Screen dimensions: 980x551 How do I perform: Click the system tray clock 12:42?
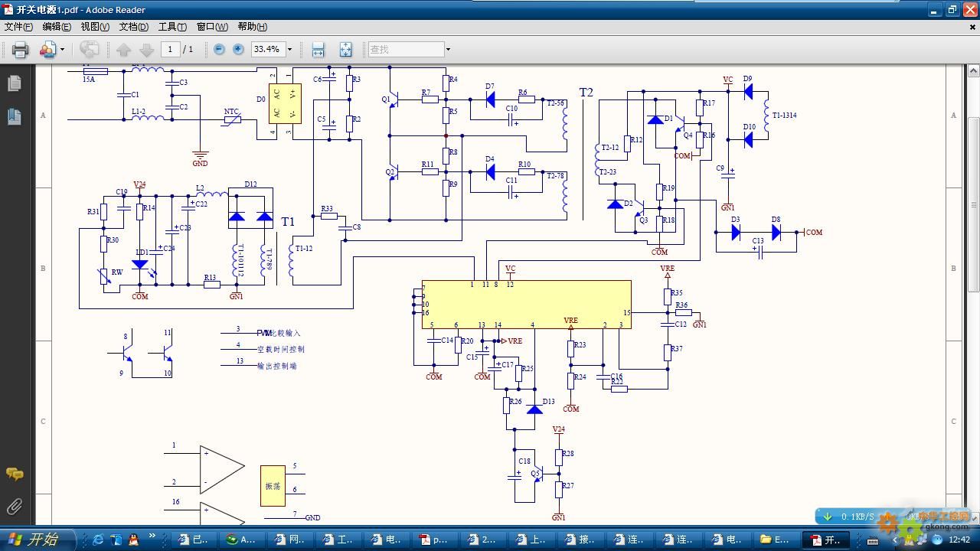(x=959, y=540)
